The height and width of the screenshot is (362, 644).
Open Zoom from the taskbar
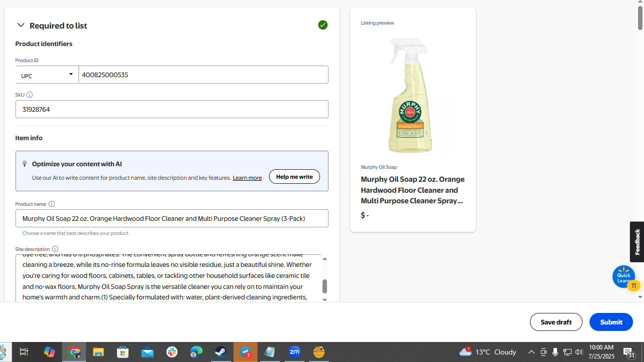pos(294,352)
